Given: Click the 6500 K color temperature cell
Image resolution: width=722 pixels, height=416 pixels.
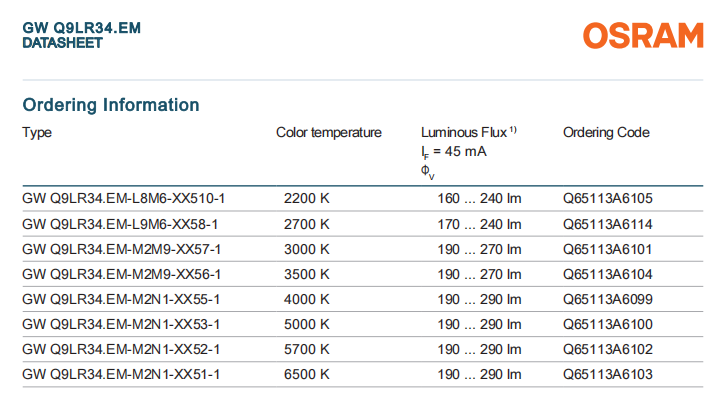Looking at the screenshot, I should [307, 374].
